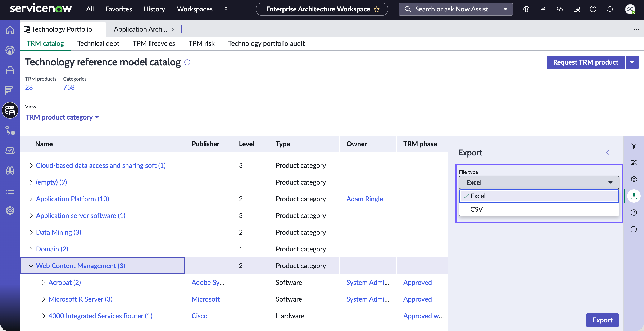The width and height of the screenshot is (644, 331).
Task: Open the SC user avatar menu
Action: (x=630, y=9)
